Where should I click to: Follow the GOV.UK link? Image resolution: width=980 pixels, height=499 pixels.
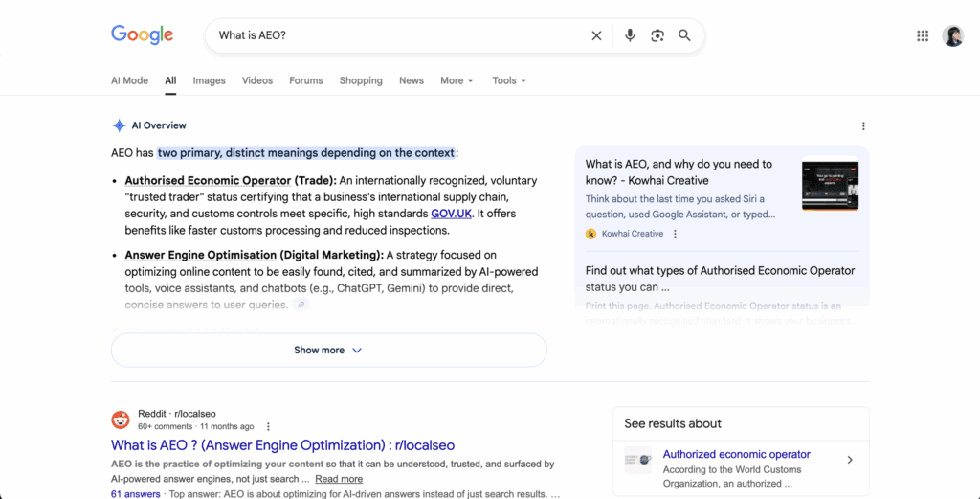(x=452, y=214)
